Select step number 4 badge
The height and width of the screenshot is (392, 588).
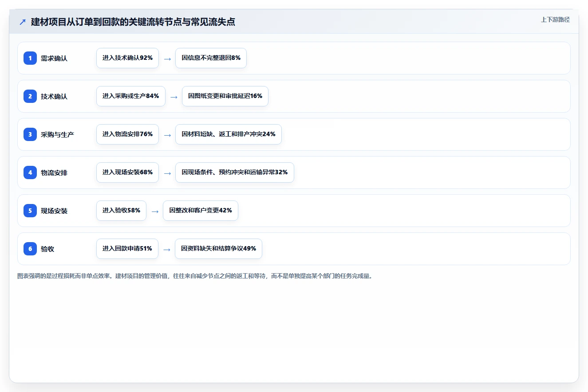[x=30, y=172]
